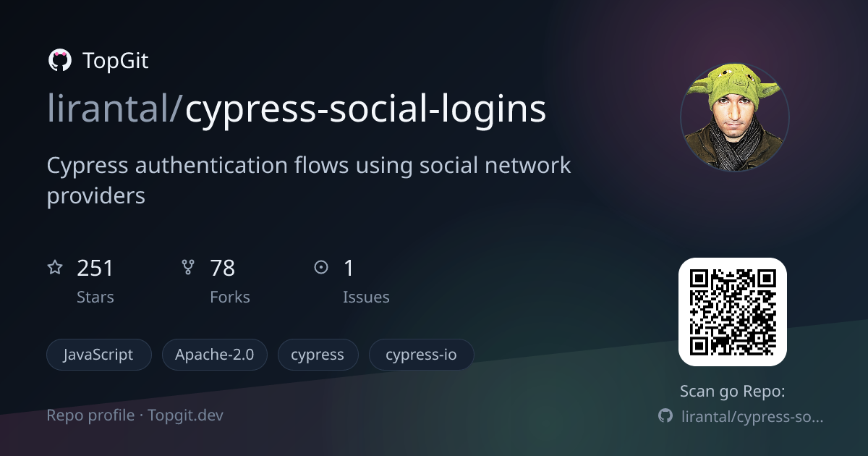Click the TopGit brand text
Viewport: 868px width, 456px height.
[x=116, y=61]
